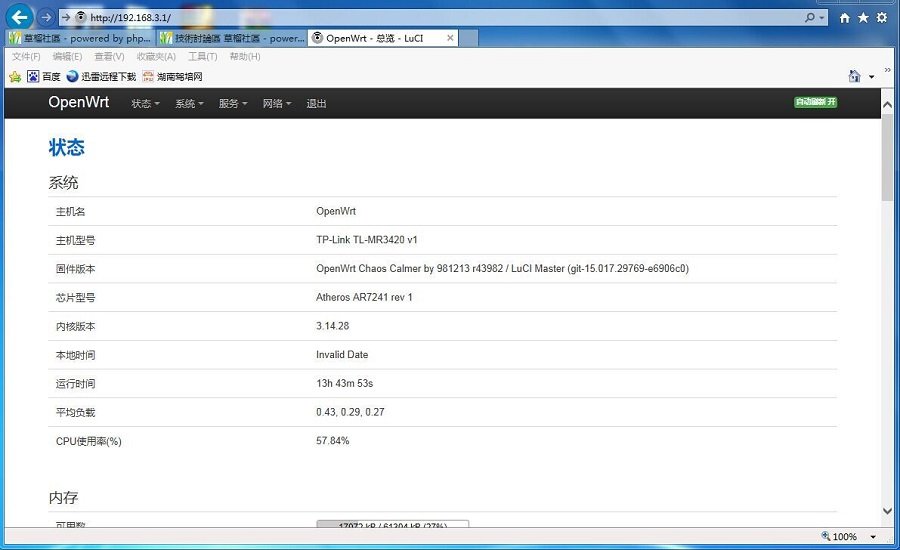
Task: Open the 湖南驾培网 bookmark
Action: coord(172,76)
